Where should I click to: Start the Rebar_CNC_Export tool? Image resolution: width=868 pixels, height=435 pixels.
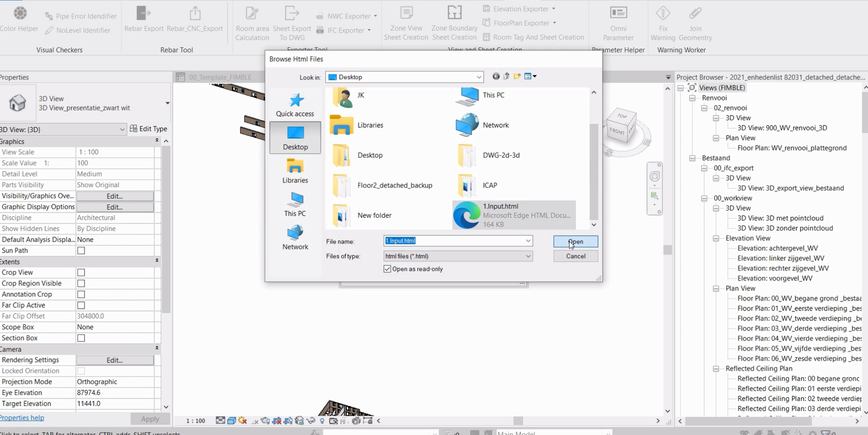pos(195,19)
